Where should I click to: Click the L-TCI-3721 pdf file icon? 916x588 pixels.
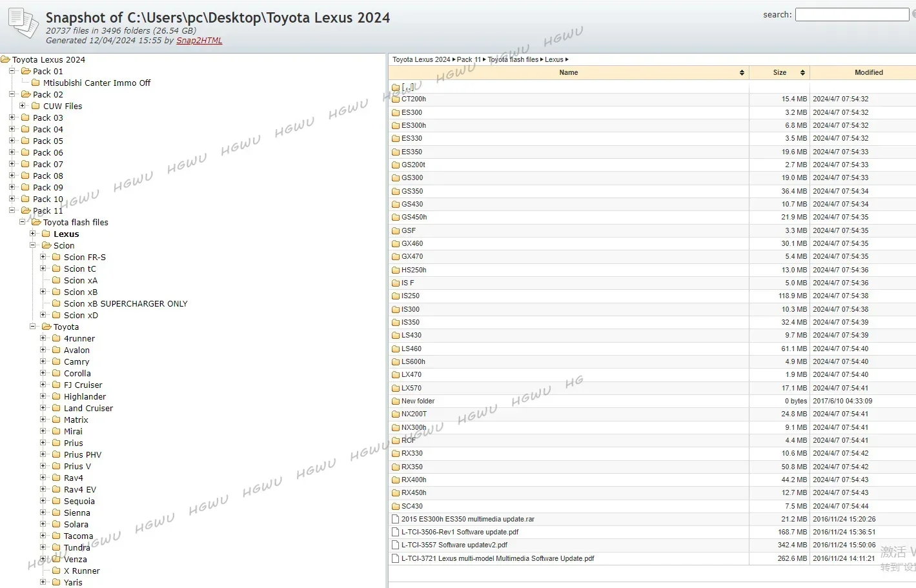[x=396, y=558]
